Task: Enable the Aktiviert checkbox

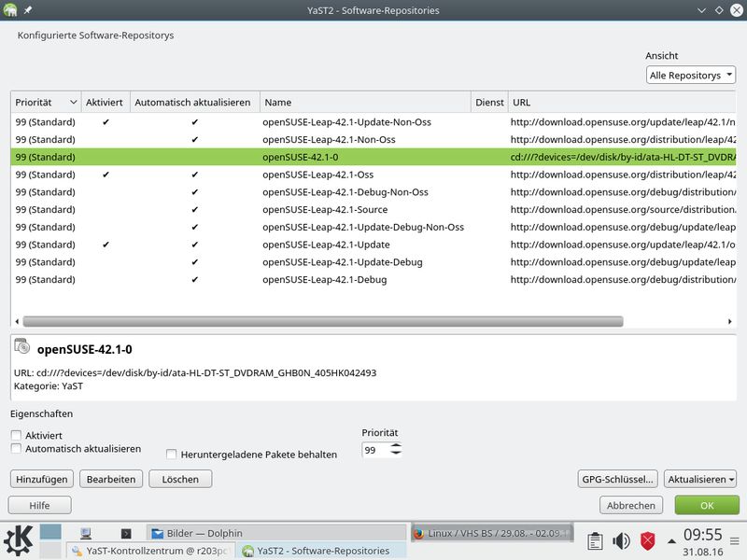Action: pyautogui.click(x=16, y=435)
